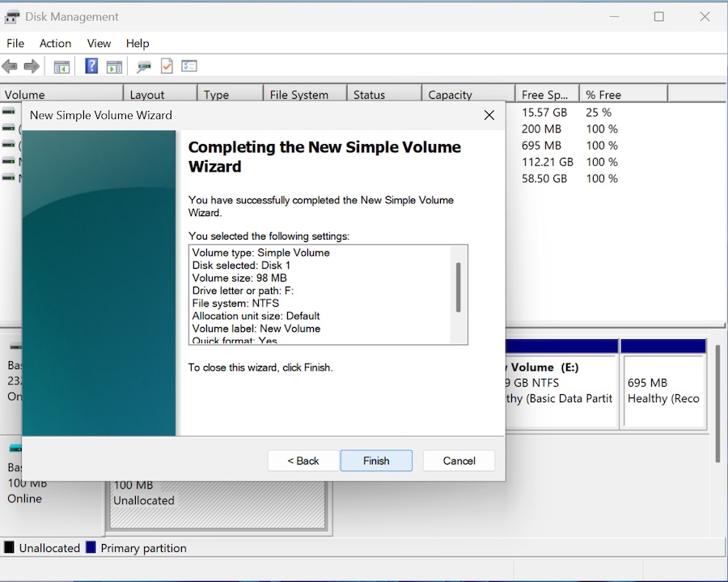Click the Refresh disk toolbar icon
The image size is (728, 582).
[x=144, y=66]
